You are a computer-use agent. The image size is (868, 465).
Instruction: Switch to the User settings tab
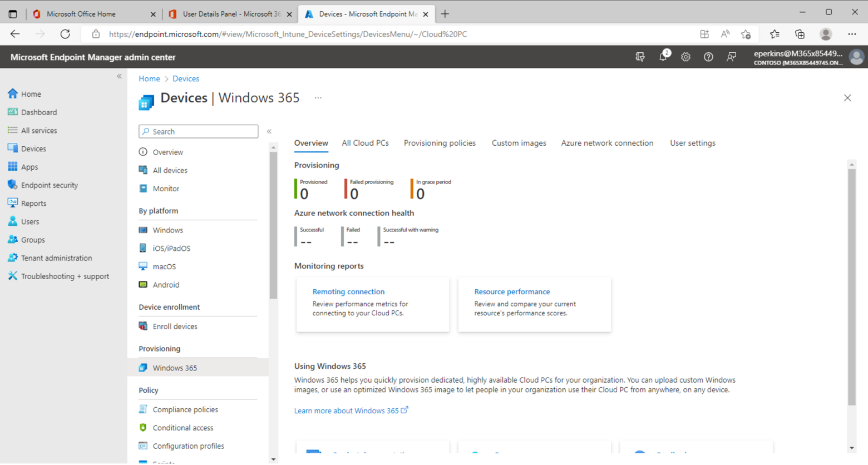(x=693, y=143)
